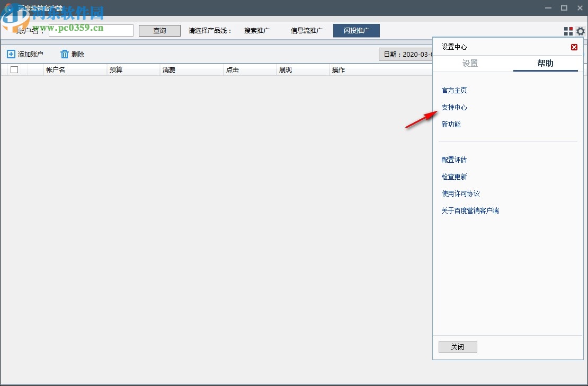
Task: Tick the select-all checkbox in table header
Action: click(x=14, y=69)
